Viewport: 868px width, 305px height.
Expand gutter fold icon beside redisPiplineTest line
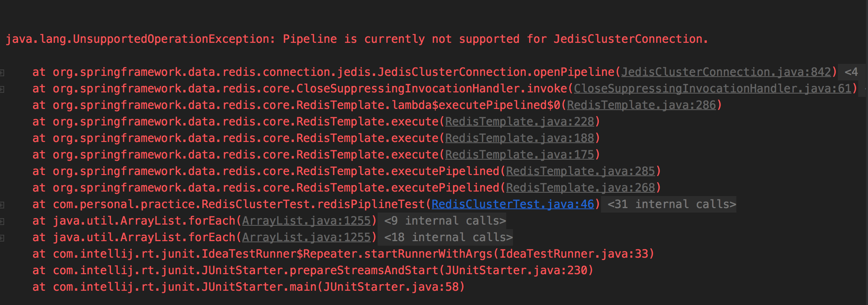2,205
